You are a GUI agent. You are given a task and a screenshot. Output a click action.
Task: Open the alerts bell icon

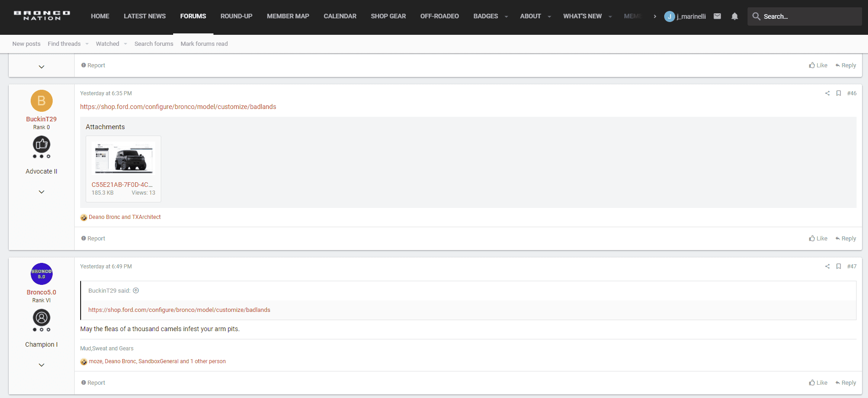coord(735,16)
